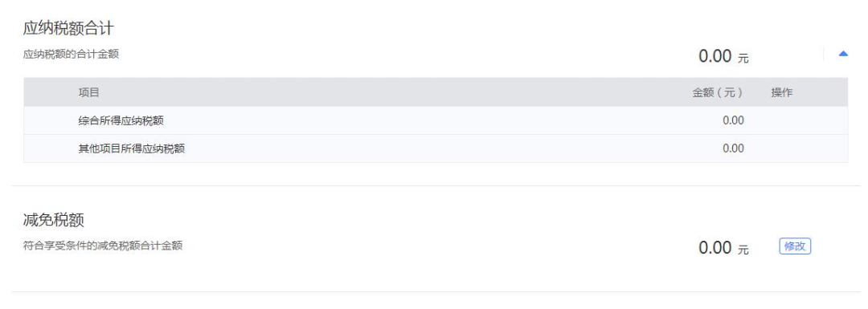Click the 元 unit beside 应纳税额合计 total

[x=743, y=58]
